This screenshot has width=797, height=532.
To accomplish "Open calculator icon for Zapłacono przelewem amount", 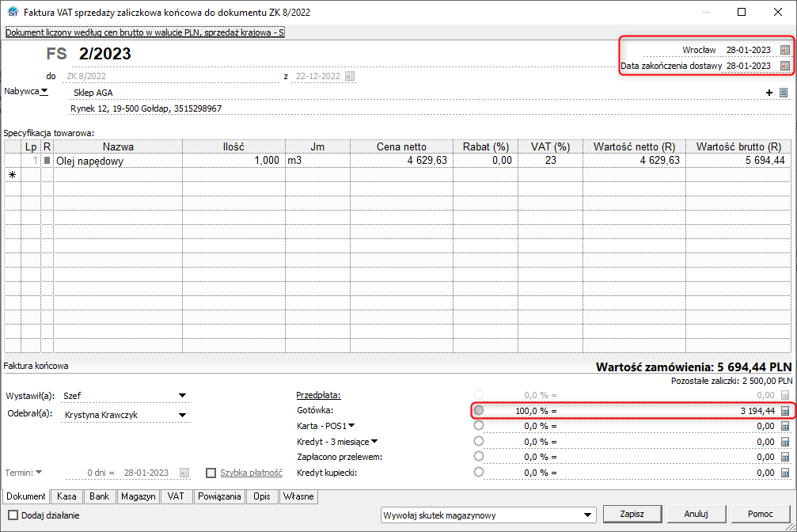I will pyautogui.click(x=785, y=458).
